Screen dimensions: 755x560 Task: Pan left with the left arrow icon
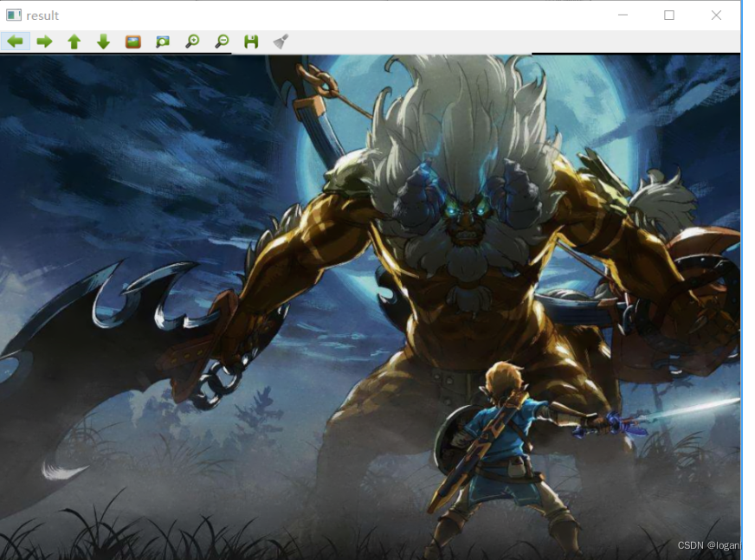click(16, 42)
